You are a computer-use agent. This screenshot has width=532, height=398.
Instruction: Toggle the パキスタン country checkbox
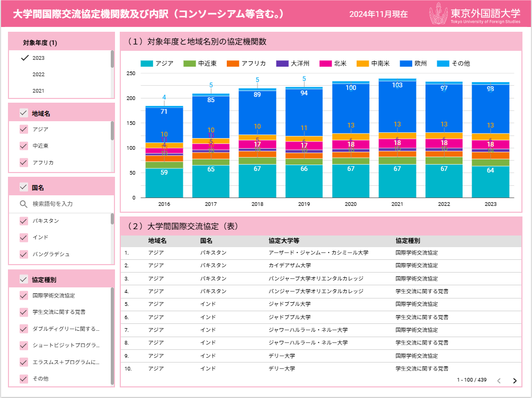(23, 221)
